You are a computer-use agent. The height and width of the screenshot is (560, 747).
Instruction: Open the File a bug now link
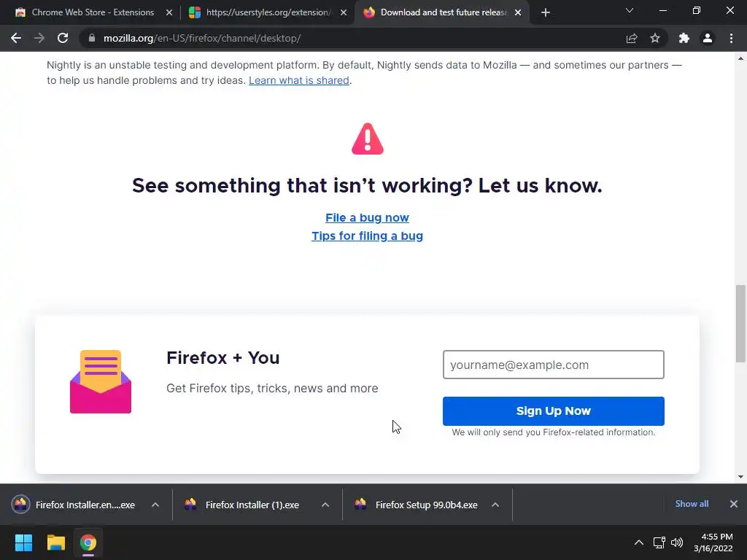[x=368, y=217]
